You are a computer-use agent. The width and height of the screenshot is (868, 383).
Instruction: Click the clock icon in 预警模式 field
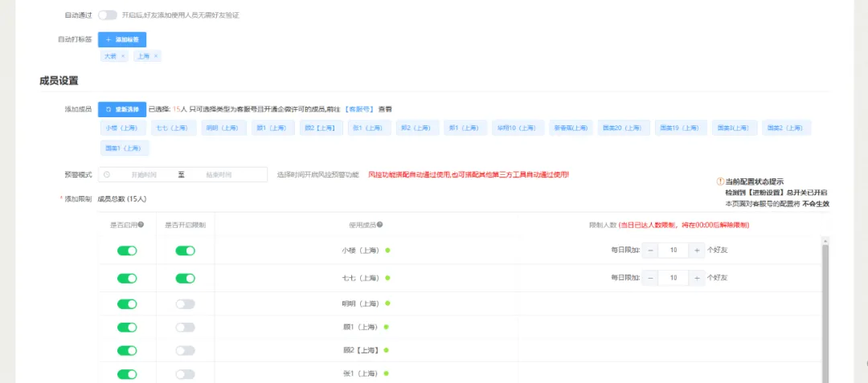click(x=107, y=175)
